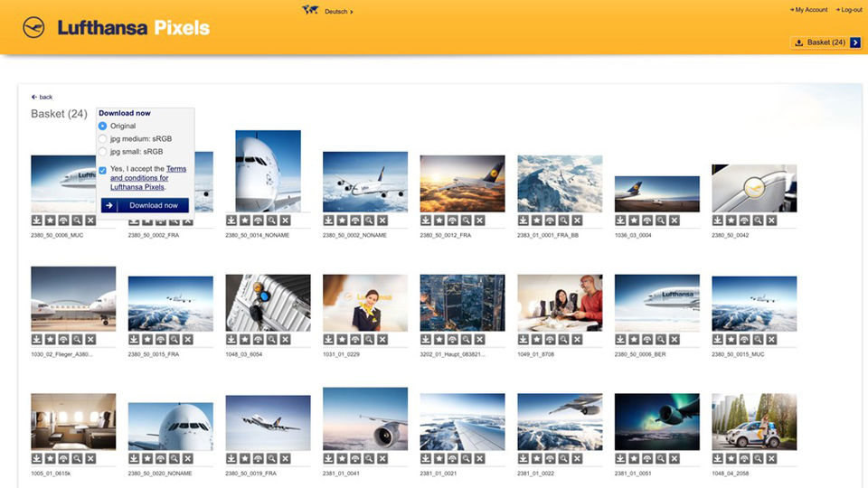Choose jpg medium: sRGB format

pos(102,139)
